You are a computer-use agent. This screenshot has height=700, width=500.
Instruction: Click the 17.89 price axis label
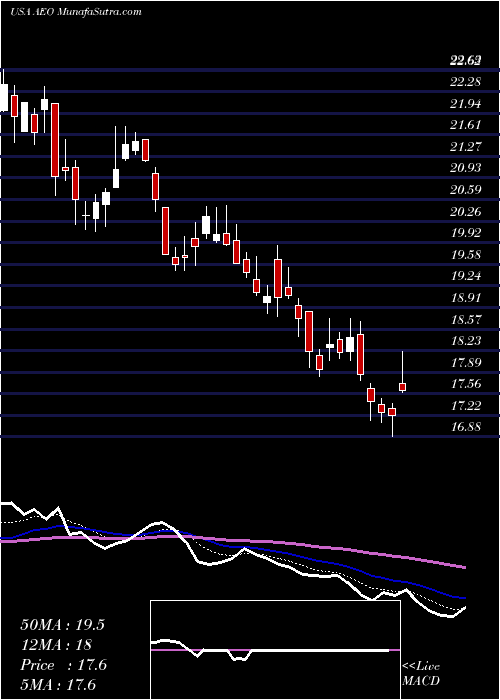(x=466, y=362)
